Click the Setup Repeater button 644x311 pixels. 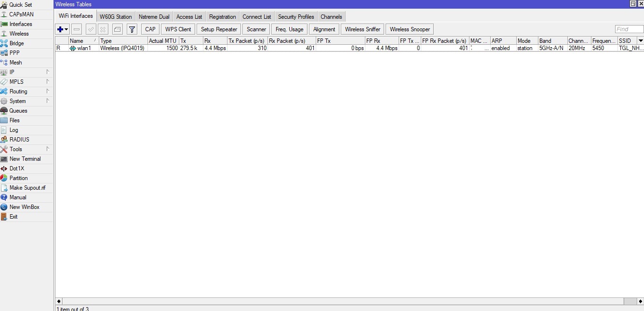219,29
